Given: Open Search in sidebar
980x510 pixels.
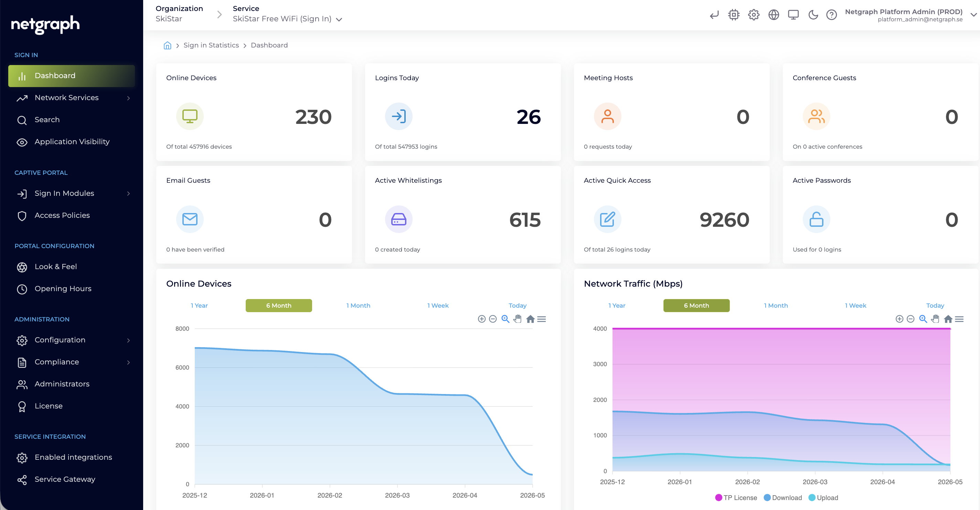Looking at the screenshot, I should click(x=72, y=120).
